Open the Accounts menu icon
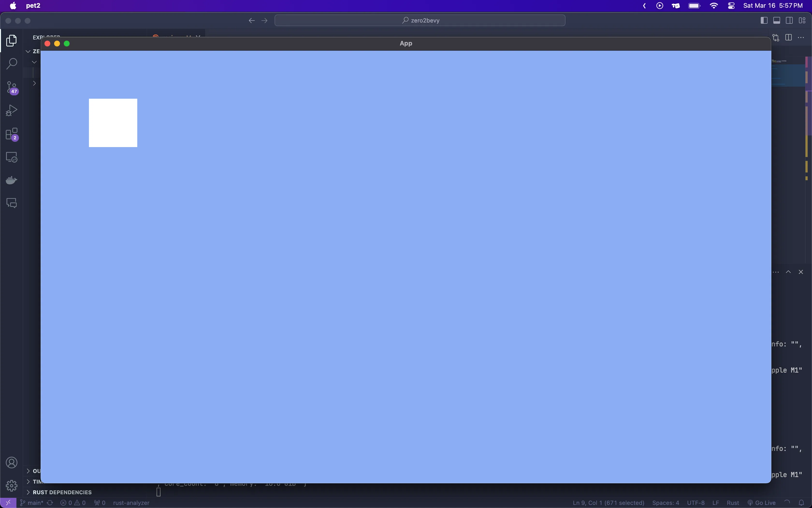812x508 pixels. click(11, 463)
